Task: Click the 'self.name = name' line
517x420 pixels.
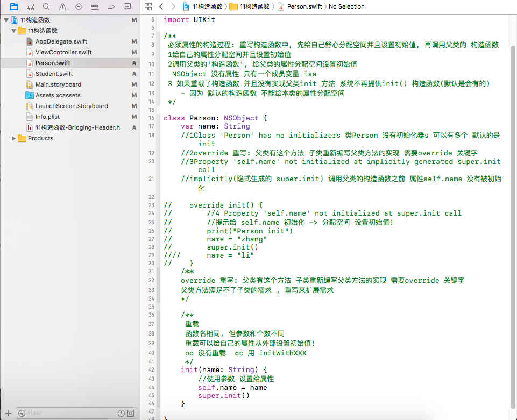Action: click(x=232, y=388)
